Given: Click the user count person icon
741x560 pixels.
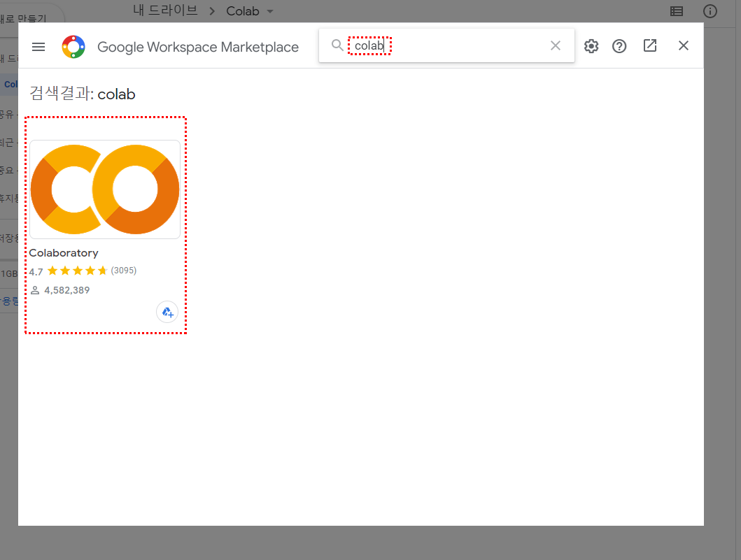Looking at the screenshot, I should click(35, 290).
